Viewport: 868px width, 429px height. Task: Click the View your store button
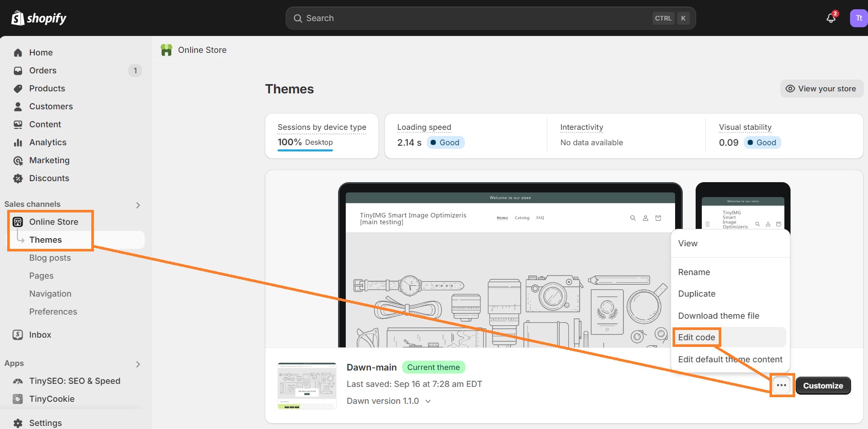pos(822,88)
